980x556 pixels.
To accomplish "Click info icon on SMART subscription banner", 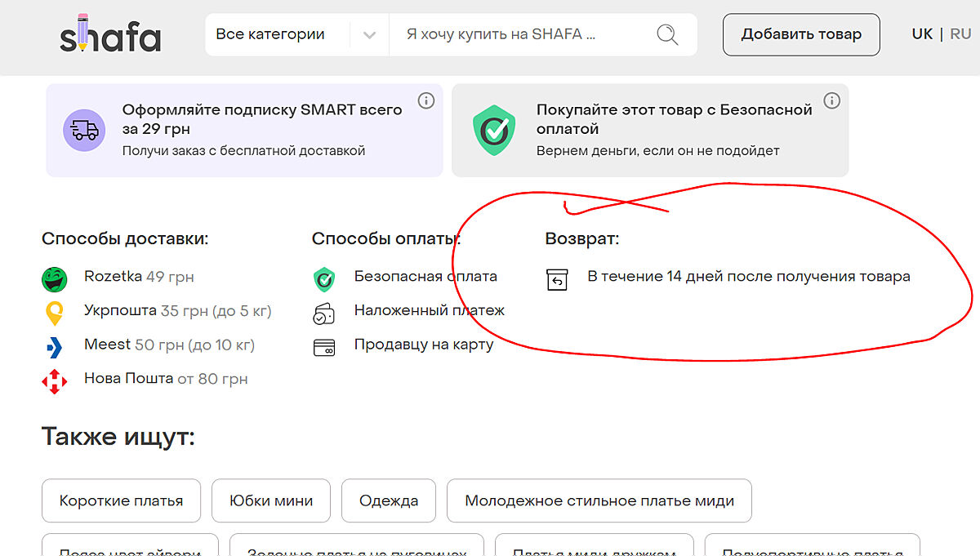I will click(x=425, y=101).
